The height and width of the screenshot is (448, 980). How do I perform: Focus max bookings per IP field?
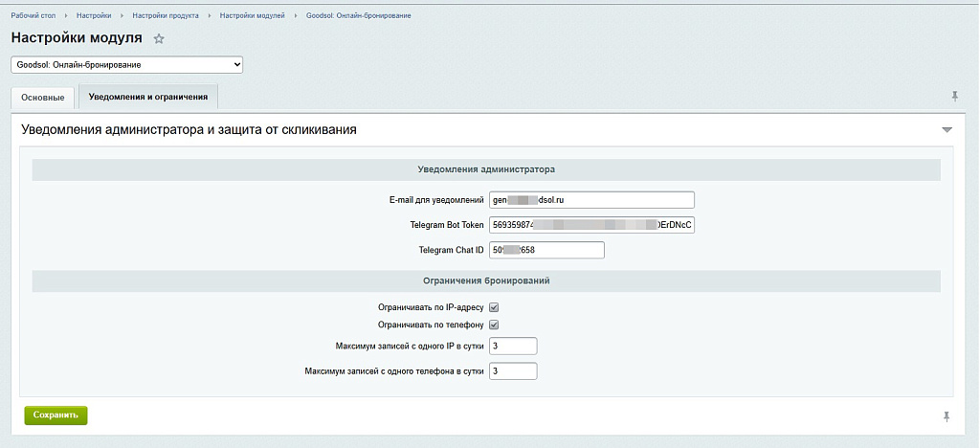tap(513, 347)
